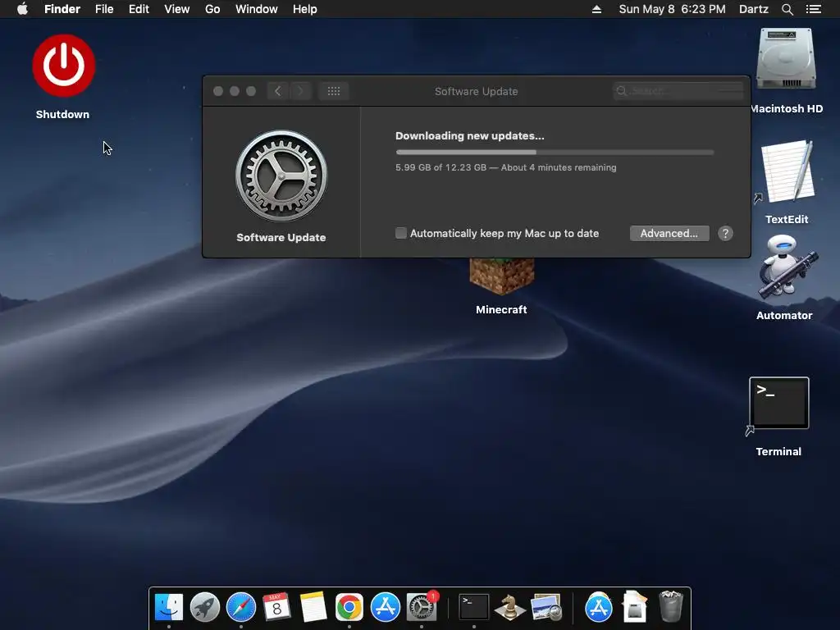Viewport: 840px width, 630px height.
Task: Open Terminal in the Dock
Action: [474, 608]
